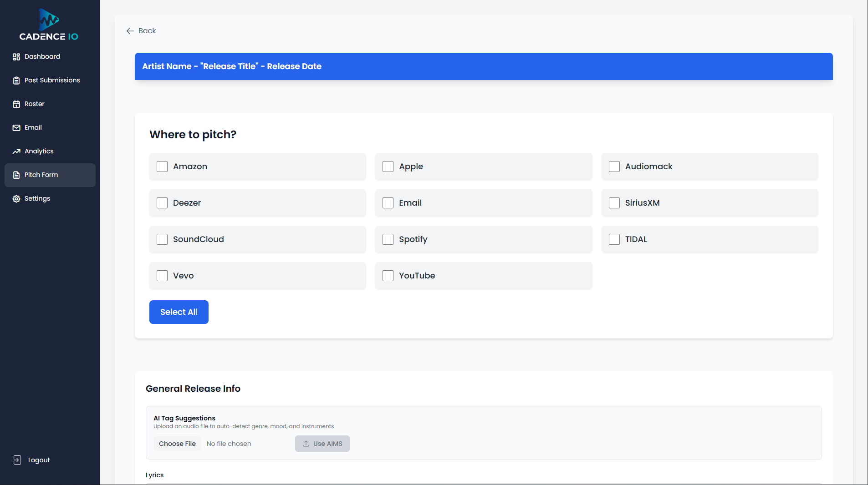Click the 'No file chosen' text
The image size is (868, 485).
(x=229, y=444)
